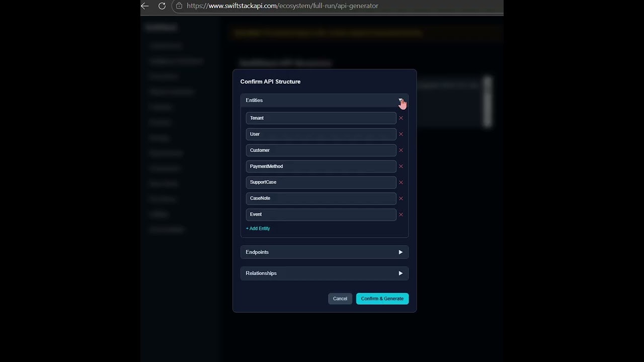This screenshot has width=644, height=362.
Task: Remove the Customer entity
Action: [x=401, y=150]
